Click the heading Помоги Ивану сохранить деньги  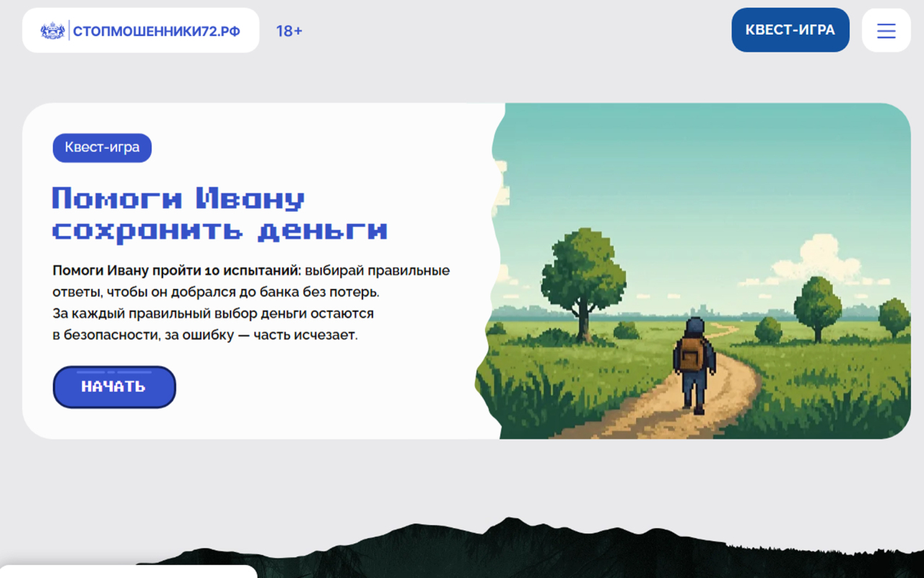(219, 214)
